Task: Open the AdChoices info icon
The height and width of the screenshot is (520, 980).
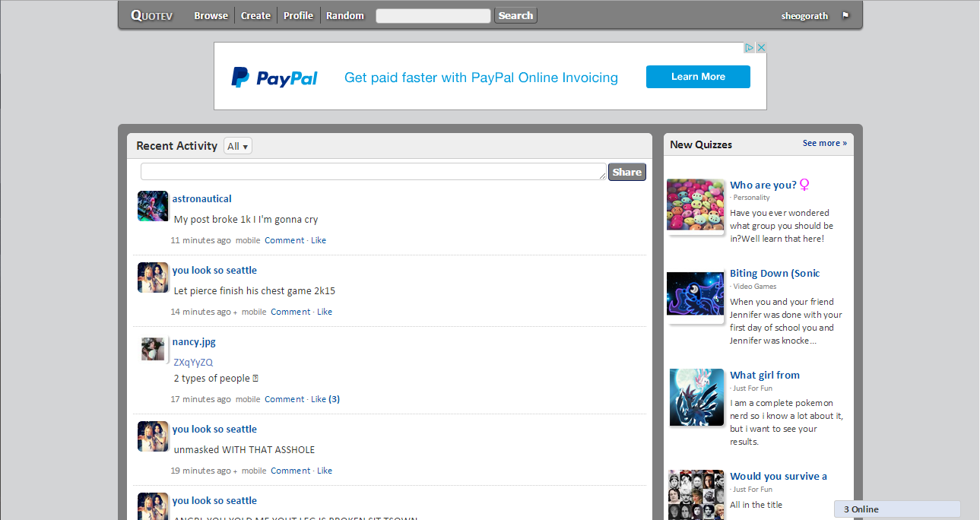Action: click(x=749, y=47)
